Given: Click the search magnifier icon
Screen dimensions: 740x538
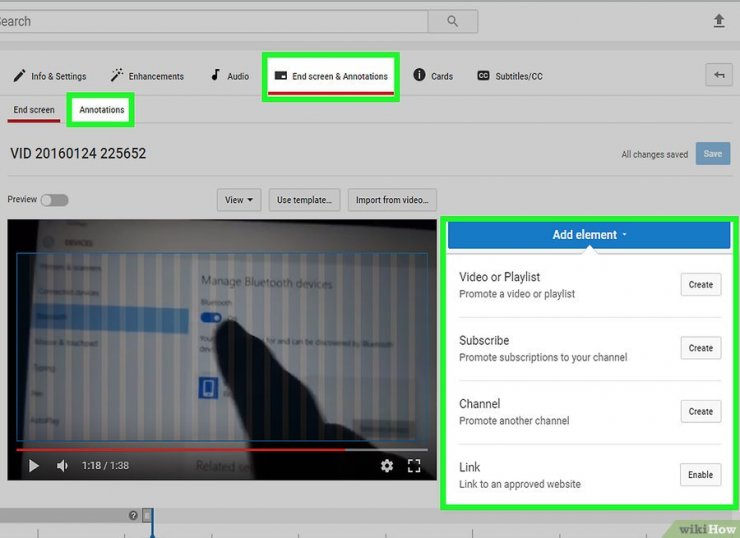Looking at the screenshot, I should [452, 21].
